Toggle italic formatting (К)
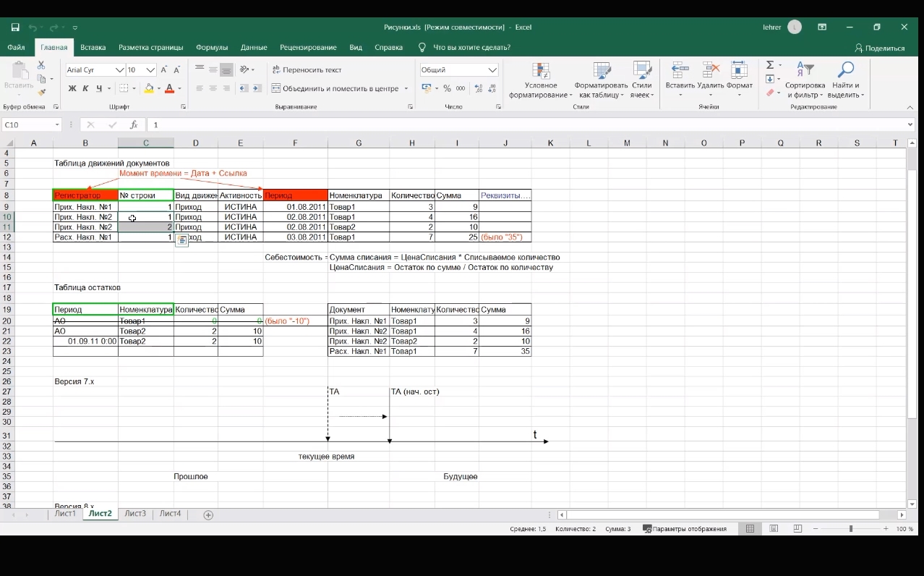Viewport: 924px width, 576px height. pyautogui.click(x=85, y=88)
